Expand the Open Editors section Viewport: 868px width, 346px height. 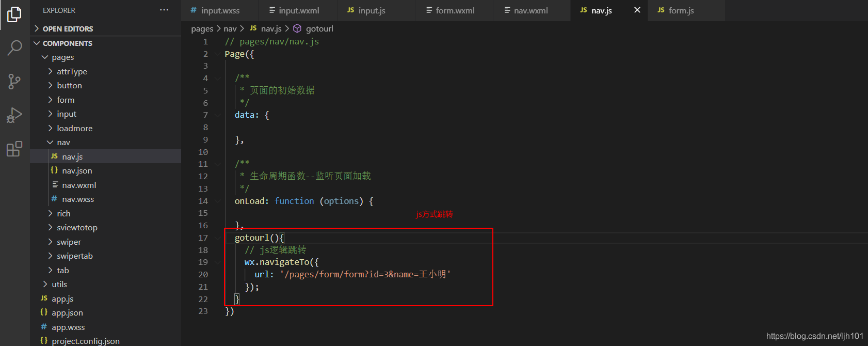[x=105, y=29]
